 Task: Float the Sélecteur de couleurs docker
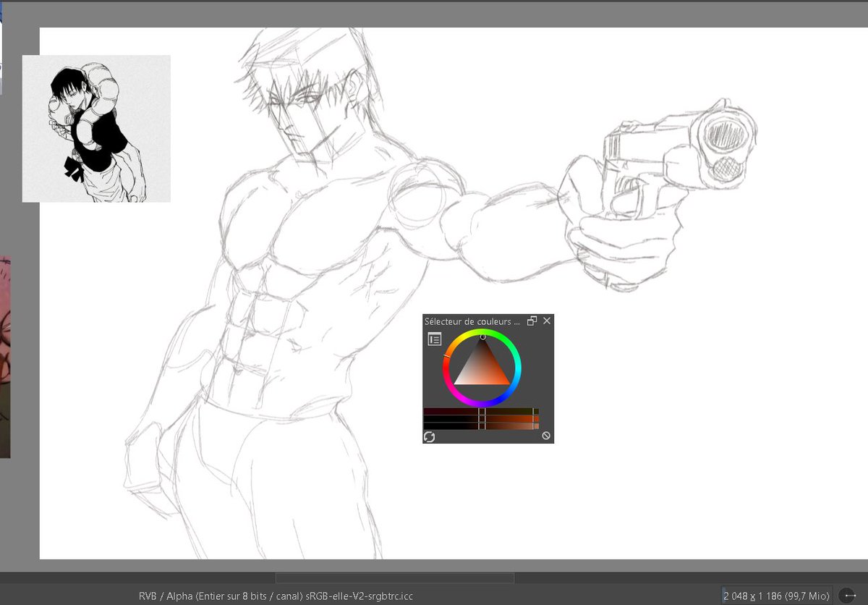[x=532, y=321]
